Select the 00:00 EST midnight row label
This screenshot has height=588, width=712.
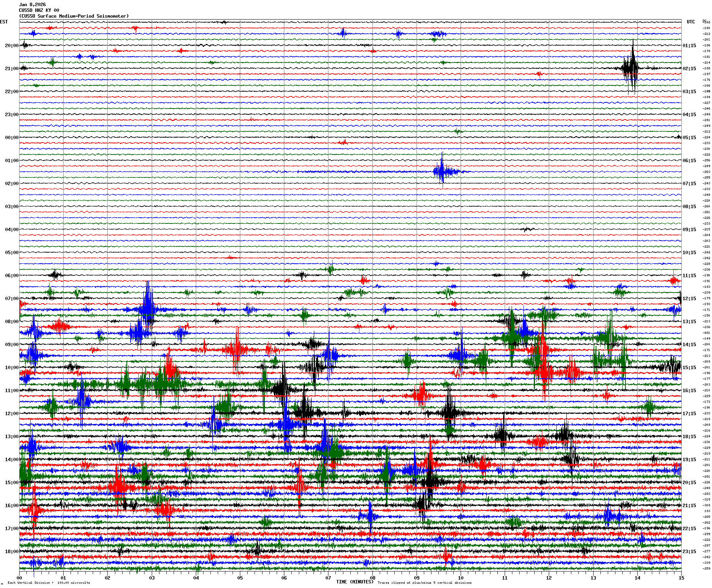click(x=11, y=138)
